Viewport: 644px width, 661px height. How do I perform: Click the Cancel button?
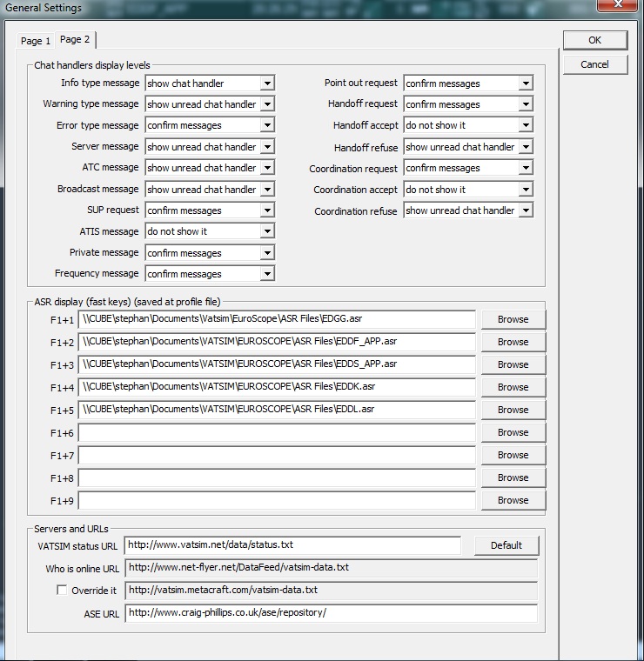pyautogui.click(x=594, y=64)
